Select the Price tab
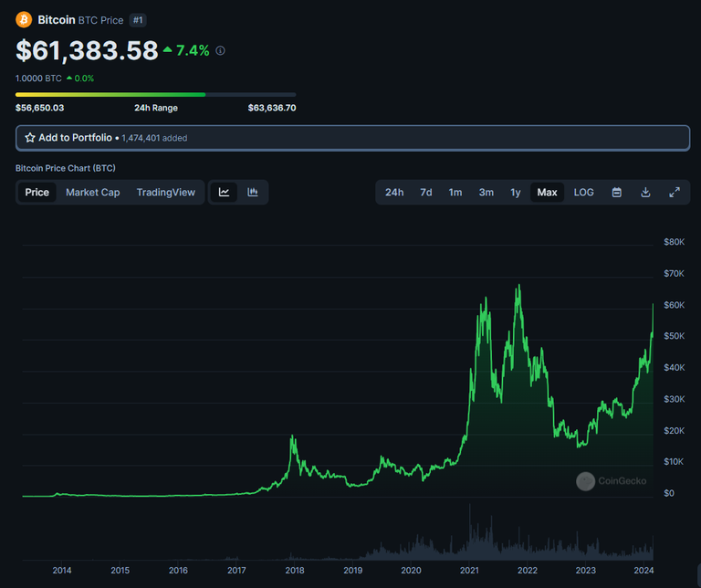701x588 pixels. (x=37, y=193)
